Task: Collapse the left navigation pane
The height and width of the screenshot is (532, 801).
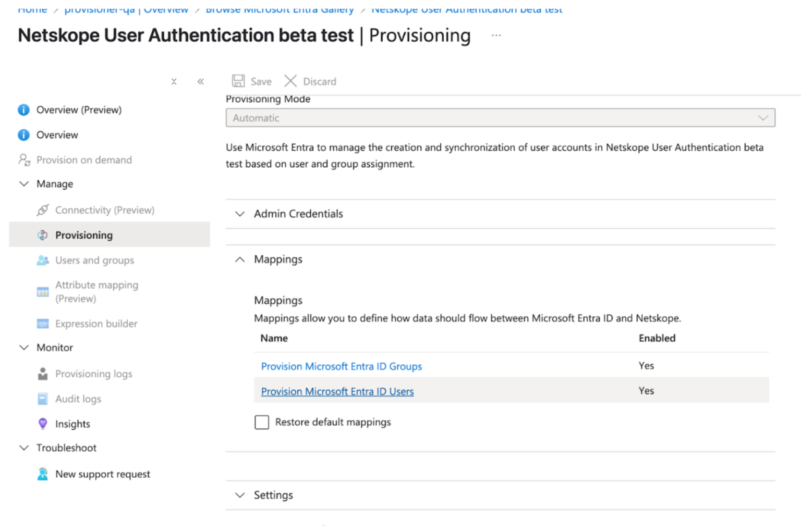Action: coord(200,81)
